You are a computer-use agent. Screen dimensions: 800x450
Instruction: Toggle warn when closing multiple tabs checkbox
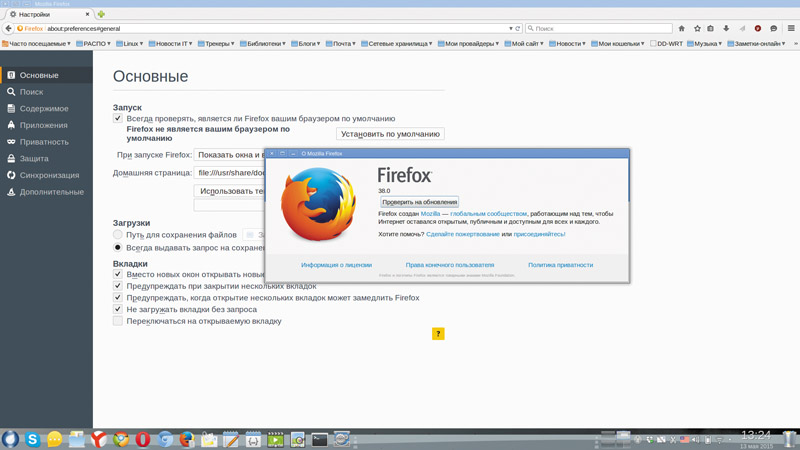click(117, 286)
